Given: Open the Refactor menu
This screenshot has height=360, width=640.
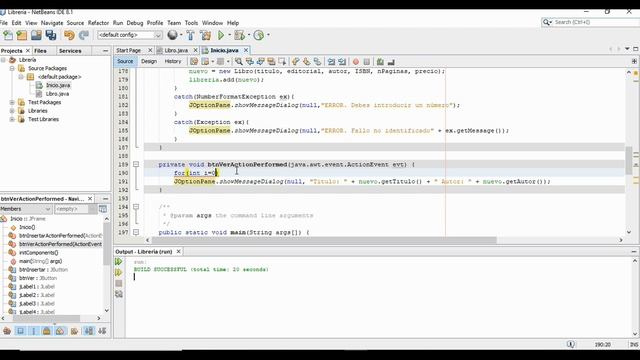Looking at the screenshot, I should point(98,23).
